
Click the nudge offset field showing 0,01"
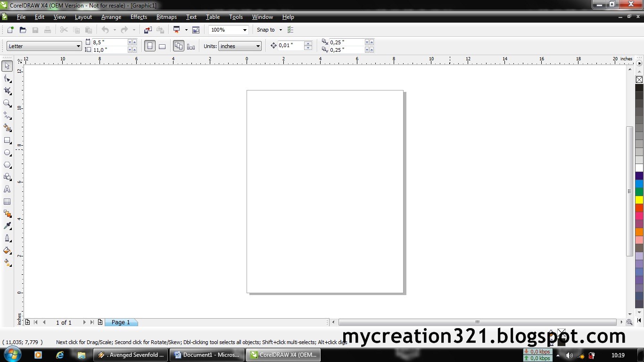tap(291, 46)
